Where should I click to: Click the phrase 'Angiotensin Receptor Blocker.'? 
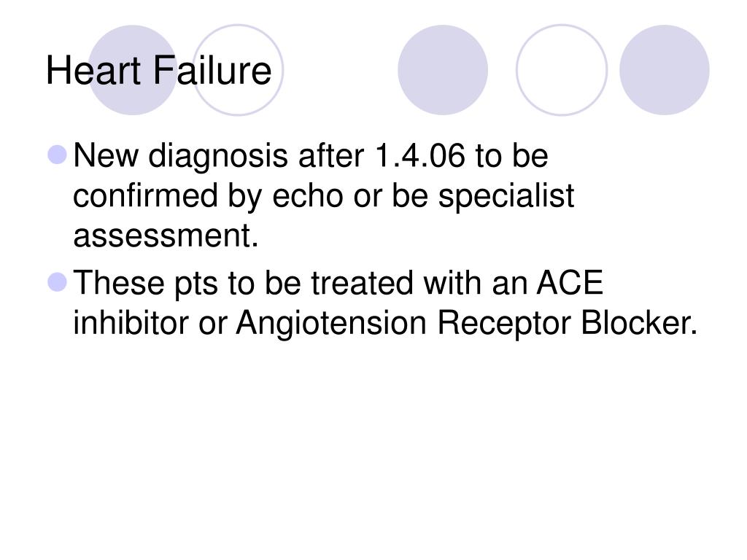click(x=467, y=323)
